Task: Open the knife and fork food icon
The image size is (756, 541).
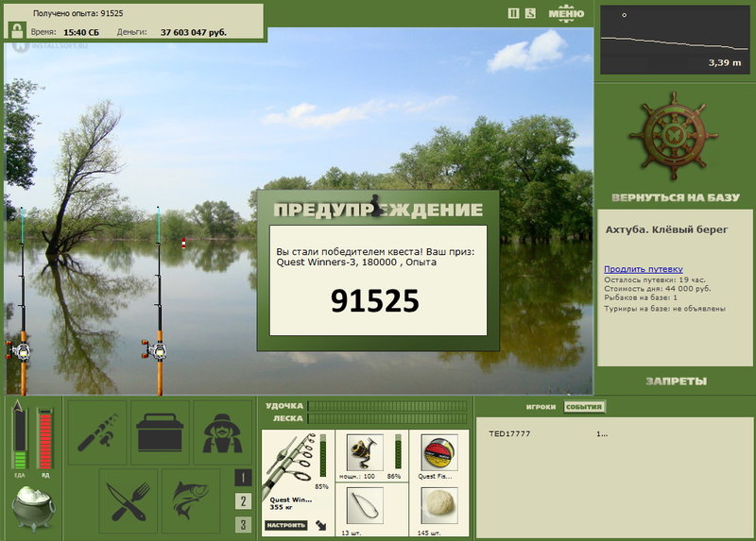Action: (x=129, y=501)
